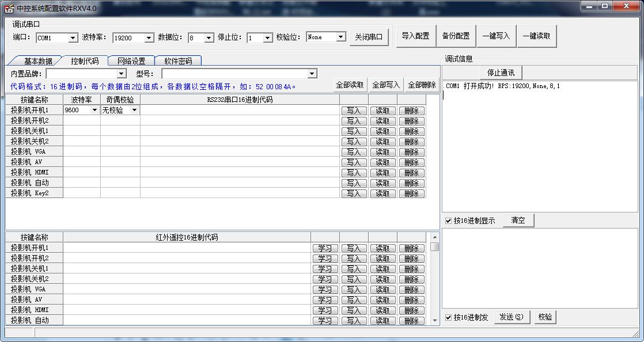
Task: Click 全部读取 button
Action: 350,85
